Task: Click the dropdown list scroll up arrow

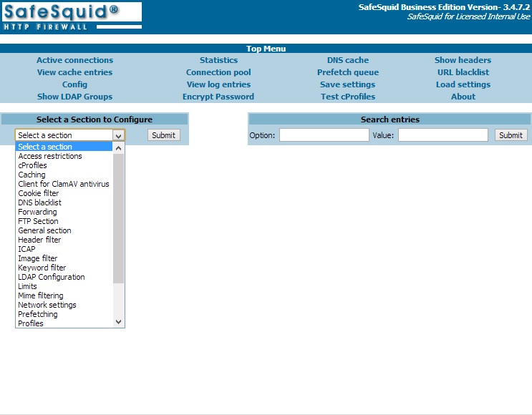Action: 119,147
